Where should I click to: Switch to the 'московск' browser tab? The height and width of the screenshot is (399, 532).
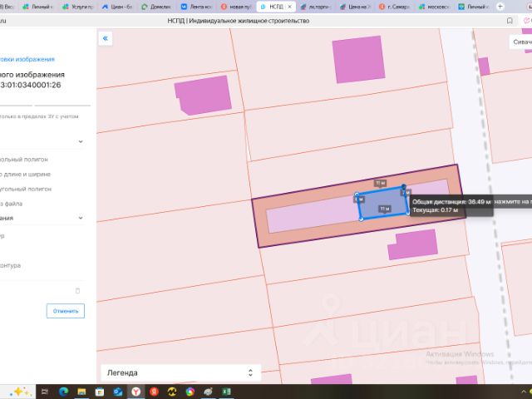pos(434,7)
